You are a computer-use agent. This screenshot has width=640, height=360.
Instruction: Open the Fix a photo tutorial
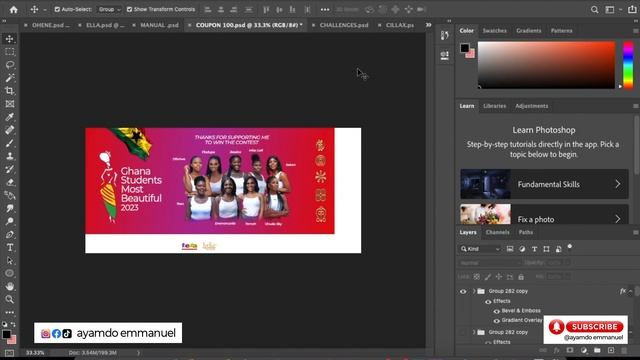pyautogui.click(x=544, y=215)
